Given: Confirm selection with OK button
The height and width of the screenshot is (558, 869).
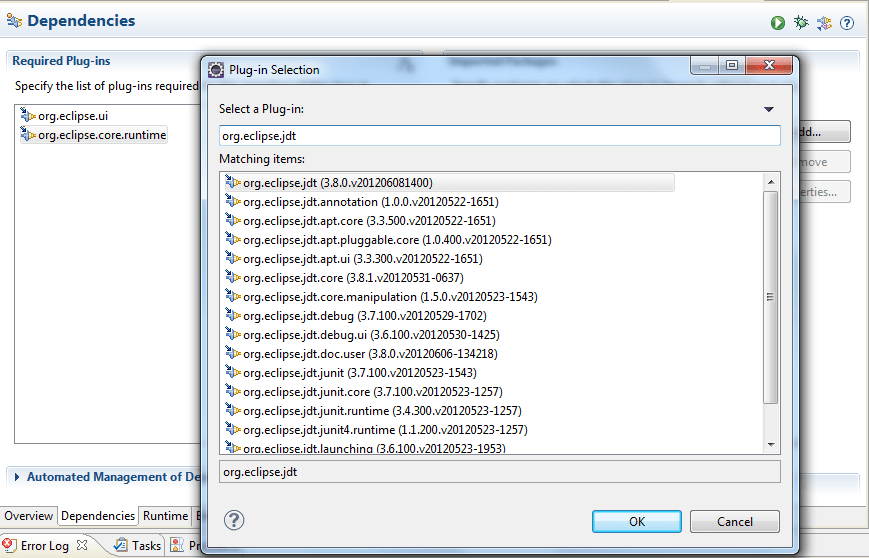Looking at the screenshot, I should [637, 521].
